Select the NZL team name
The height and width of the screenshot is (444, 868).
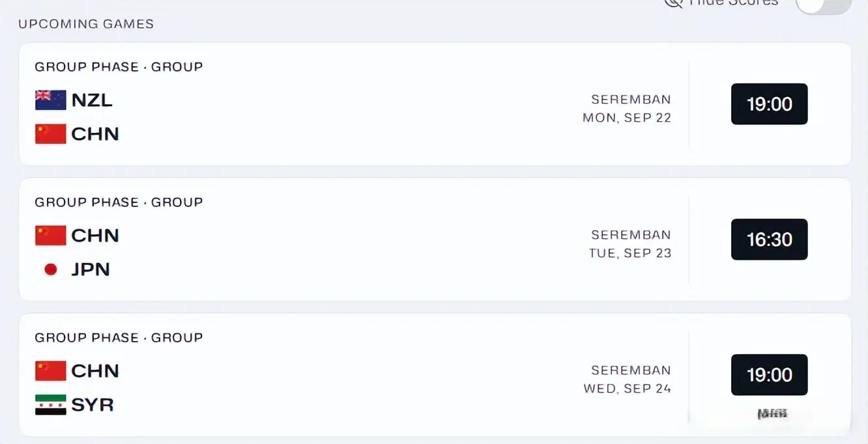pos(92,100)
